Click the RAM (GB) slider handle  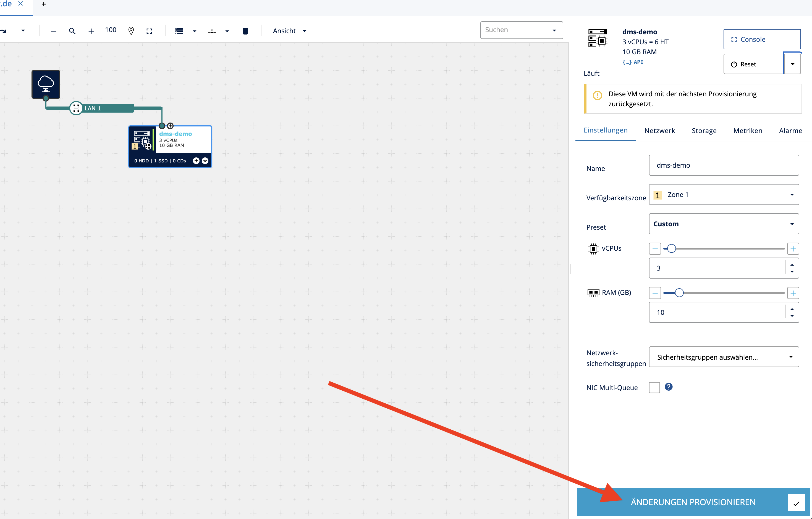coord(679,293)
